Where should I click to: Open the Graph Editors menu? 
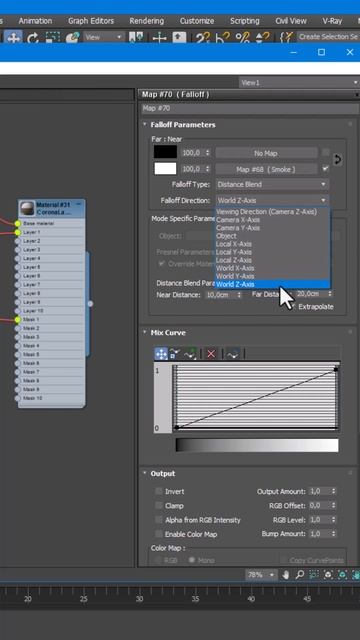click(91, 21)
